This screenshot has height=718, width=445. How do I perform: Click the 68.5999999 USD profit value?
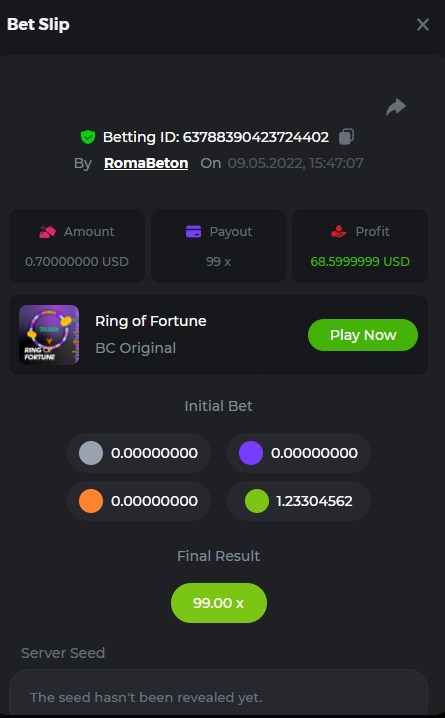[360, 261]
